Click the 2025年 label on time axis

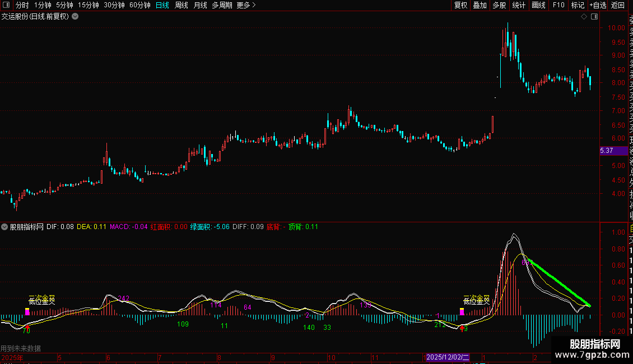click(x=12, y=357)
